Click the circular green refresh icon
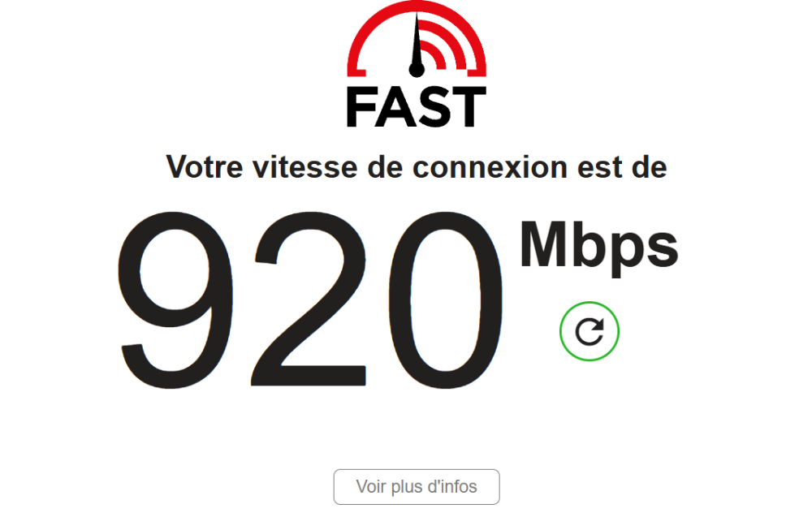The image size is (812, 530). [590, 331]
